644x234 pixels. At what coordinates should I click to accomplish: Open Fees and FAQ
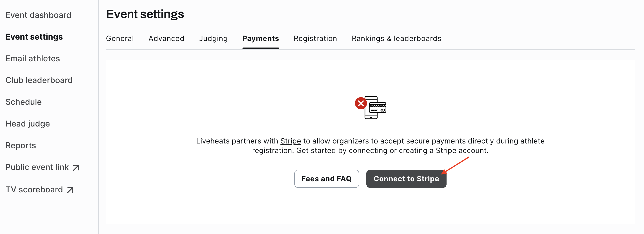326,179
